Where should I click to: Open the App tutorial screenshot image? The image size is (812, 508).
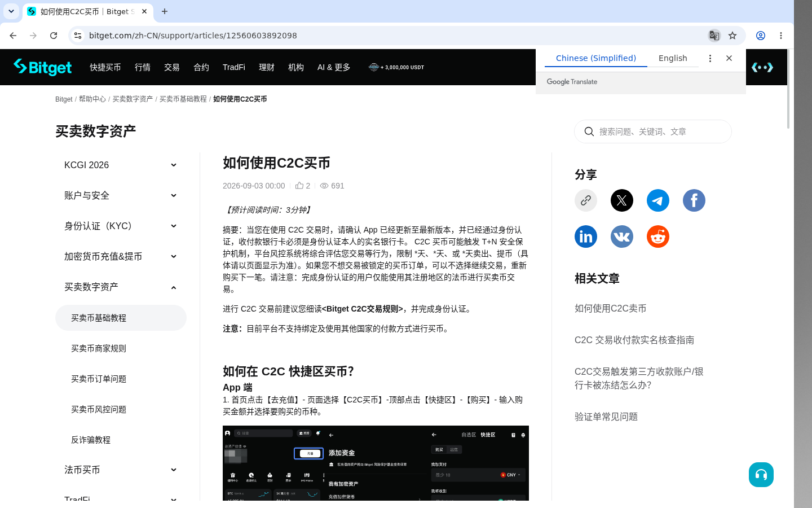point(376,463)
